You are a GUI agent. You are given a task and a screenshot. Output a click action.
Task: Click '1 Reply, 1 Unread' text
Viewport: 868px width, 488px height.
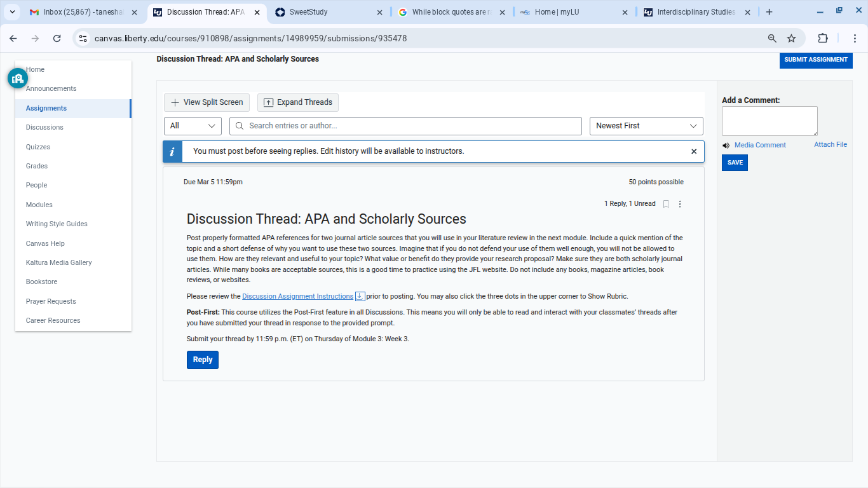pos(630,203)
